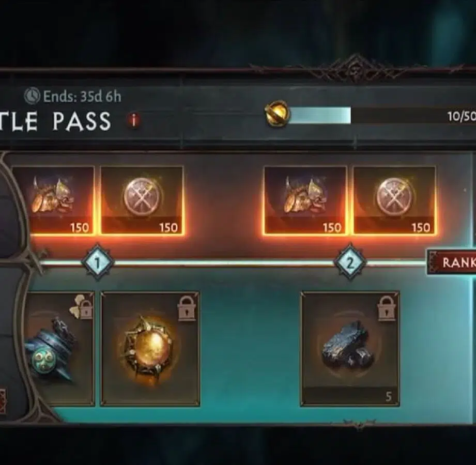Screen dimensions: 476x465
Task: Click the golden orb battle points icon
Action: 277,115
